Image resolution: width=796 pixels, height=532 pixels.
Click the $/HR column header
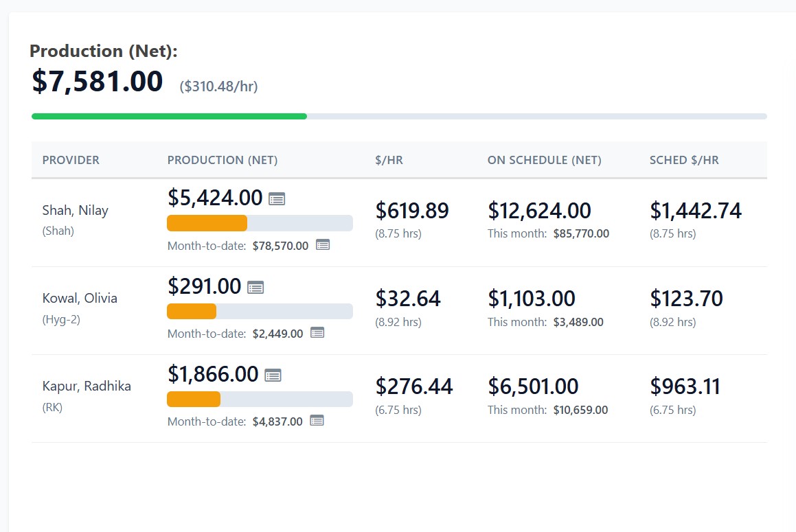click(x=389, y=160)
